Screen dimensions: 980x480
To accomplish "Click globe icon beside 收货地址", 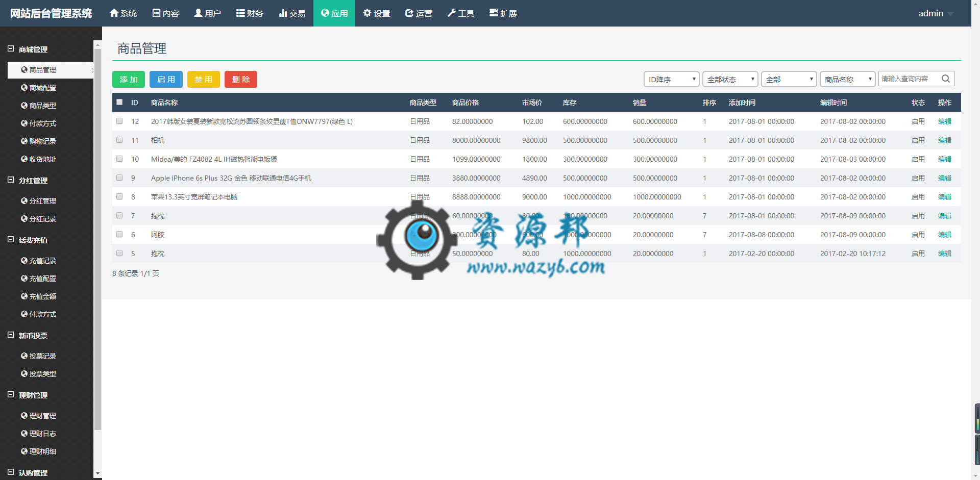I will (x=24, y=159).
